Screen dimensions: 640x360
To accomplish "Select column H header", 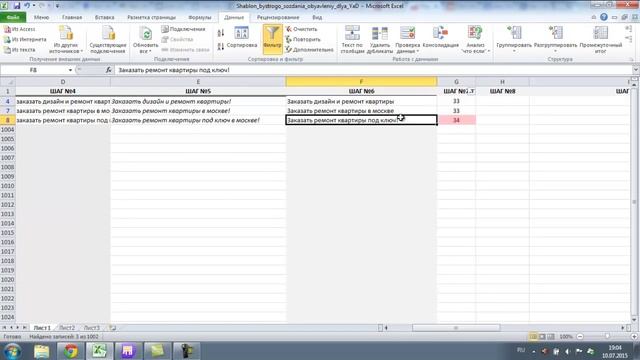I will click(x=502, y=82).
